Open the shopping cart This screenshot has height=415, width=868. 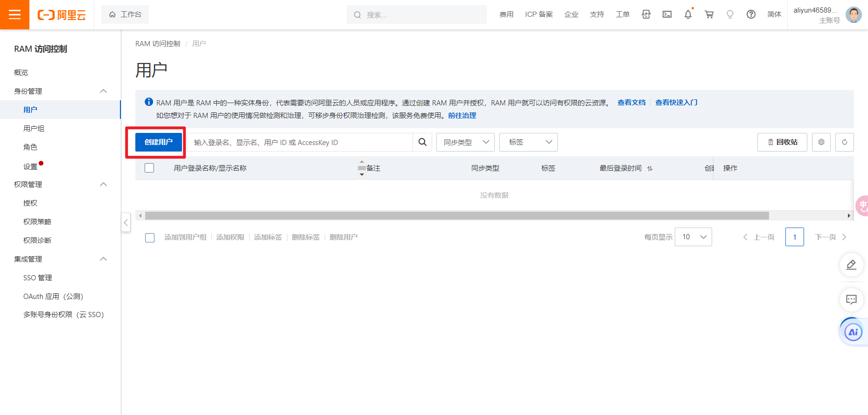[709, 14]
